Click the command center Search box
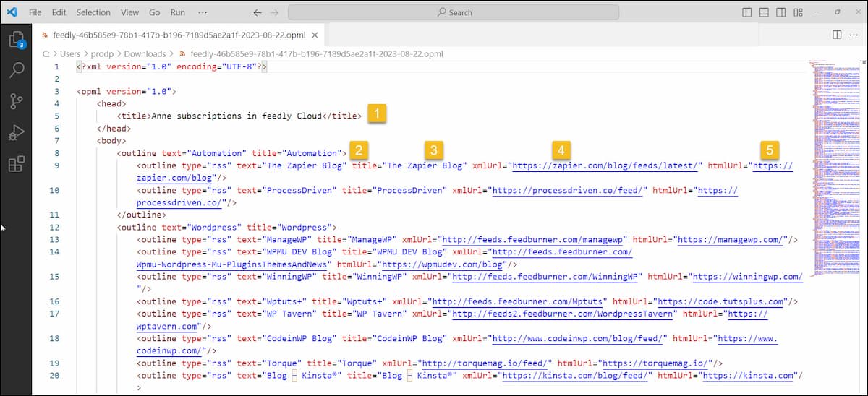 coord(454,12)
